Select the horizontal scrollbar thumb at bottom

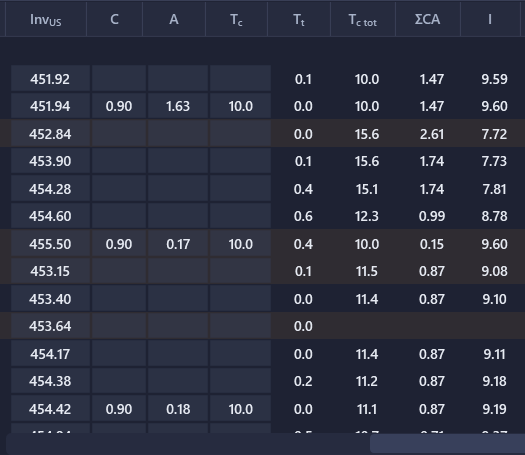point(447,444)
